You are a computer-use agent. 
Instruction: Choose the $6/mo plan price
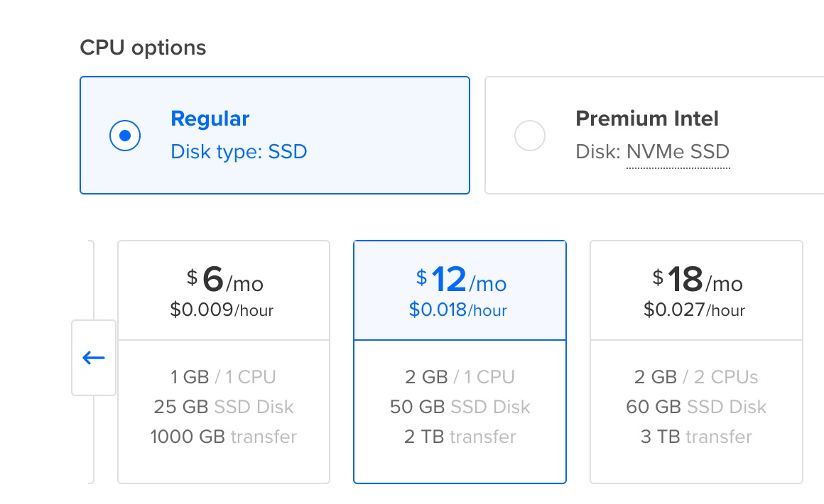[x=224, y=281]
